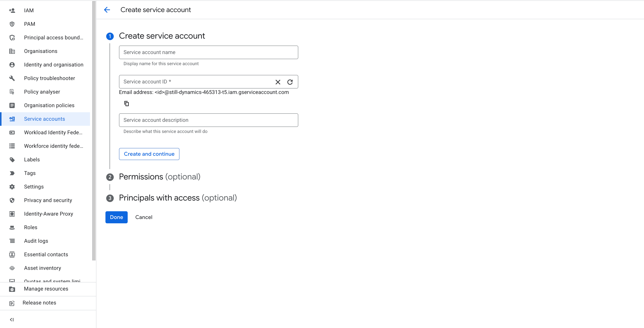Expand the Permissions optional section
The height and width of the screenshot is (328, 644).
pos(160,177)
